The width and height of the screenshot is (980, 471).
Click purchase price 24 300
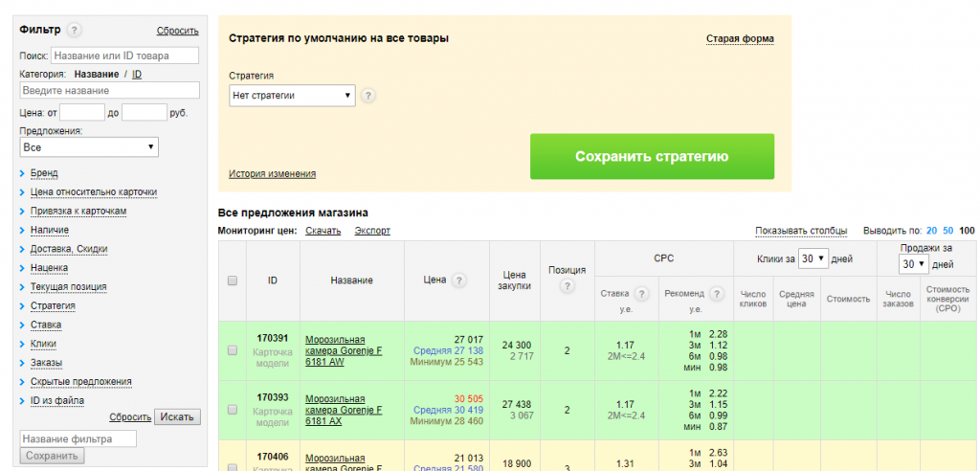(x=516, y=345)
